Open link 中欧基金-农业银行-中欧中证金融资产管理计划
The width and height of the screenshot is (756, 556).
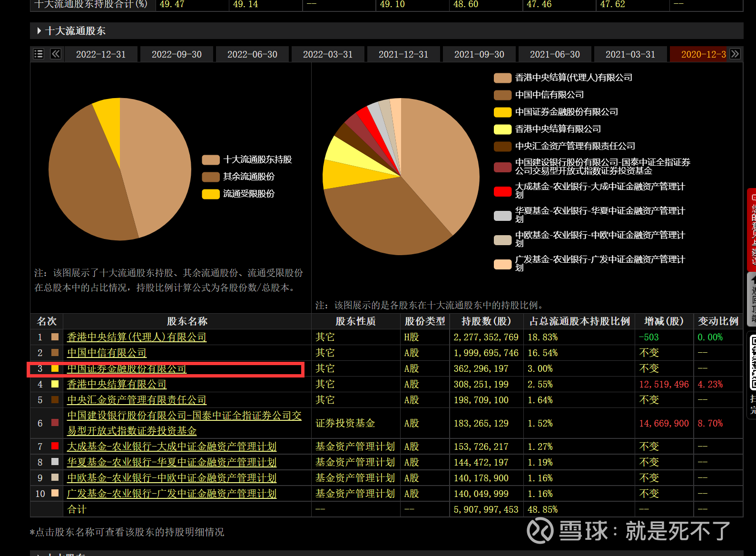(x=172, y=478)
